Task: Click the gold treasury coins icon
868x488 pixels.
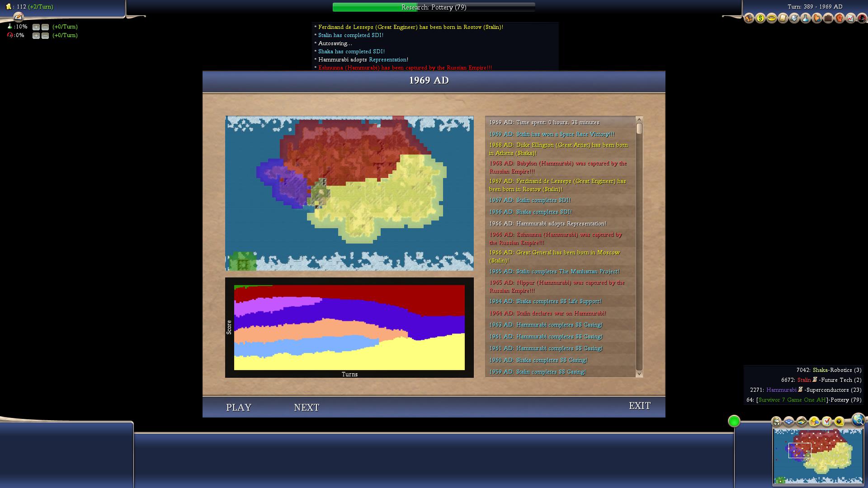Action: tap(9, 7)
